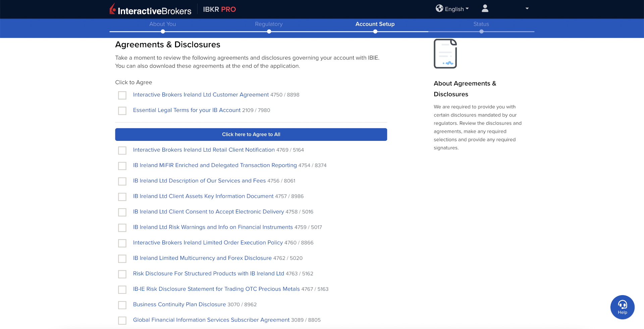The image size is (644, 329).
Task: Switch to the Regulatory step
Action: (x=269, y=24)
